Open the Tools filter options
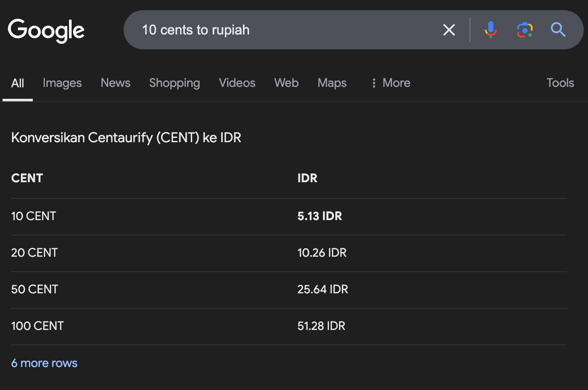The height and width of the screenshot is (390, 588). pos(560,83)
